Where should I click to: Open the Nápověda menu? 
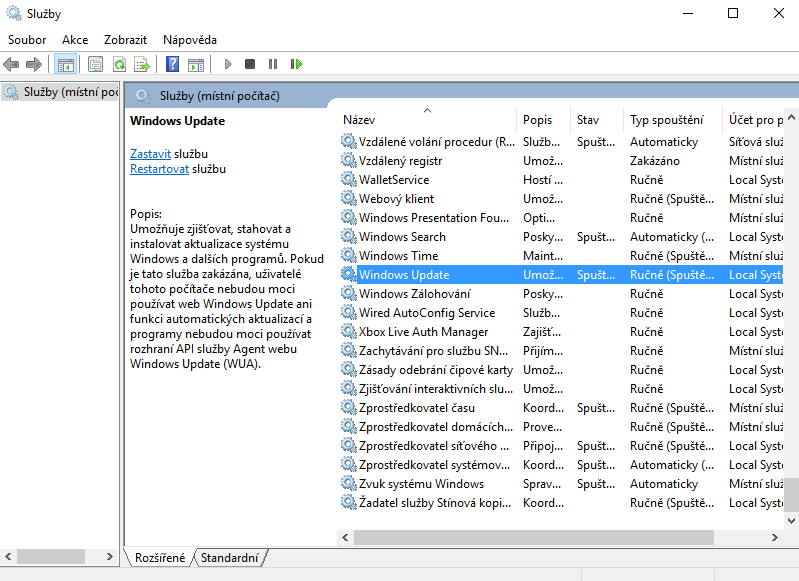(x=190, y=40)
